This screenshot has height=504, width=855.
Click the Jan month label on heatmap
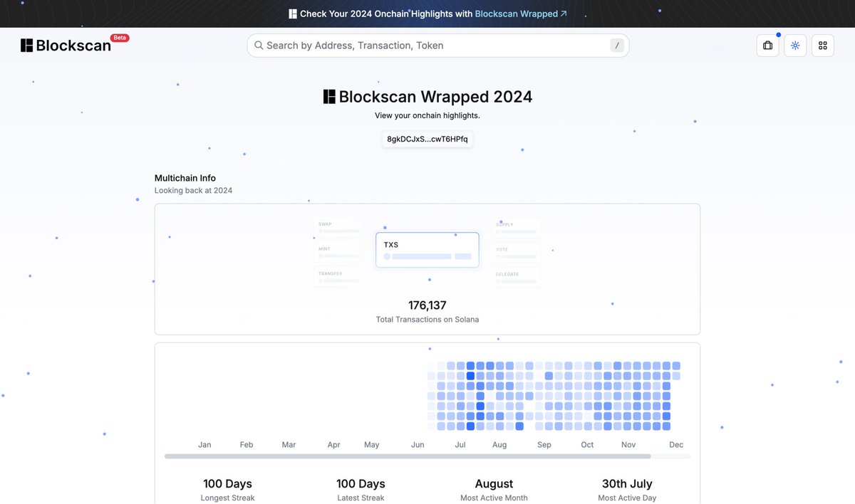point(204,445)
